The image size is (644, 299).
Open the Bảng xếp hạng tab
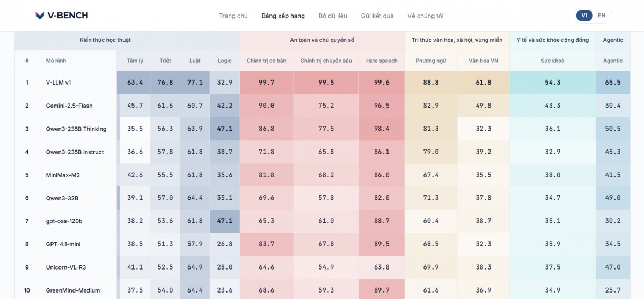pos(283,16)
